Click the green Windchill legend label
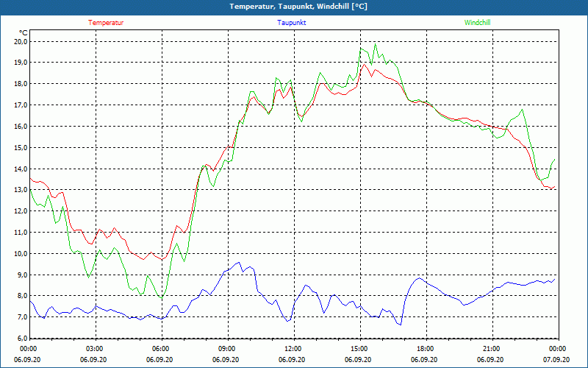 click(477, 23)
